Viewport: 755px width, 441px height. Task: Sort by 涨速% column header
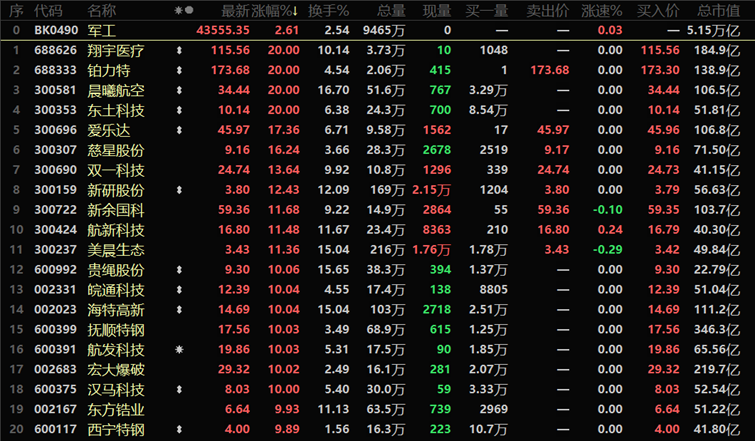point(602,11)
